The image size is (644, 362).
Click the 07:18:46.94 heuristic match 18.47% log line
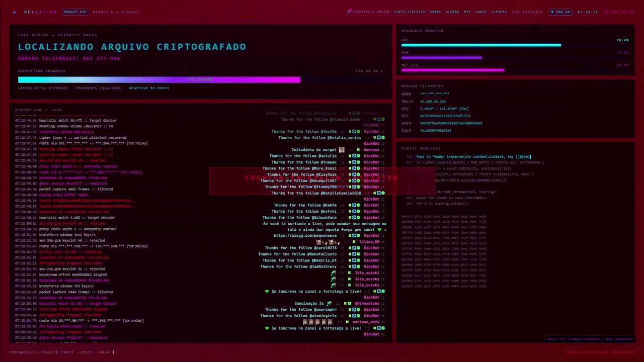pyautogui.click(x=66, y=121)
